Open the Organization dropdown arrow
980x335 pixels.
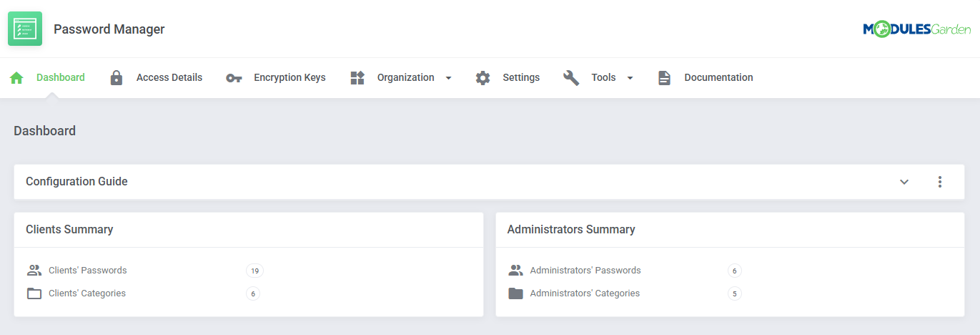(x=449, y=78)
